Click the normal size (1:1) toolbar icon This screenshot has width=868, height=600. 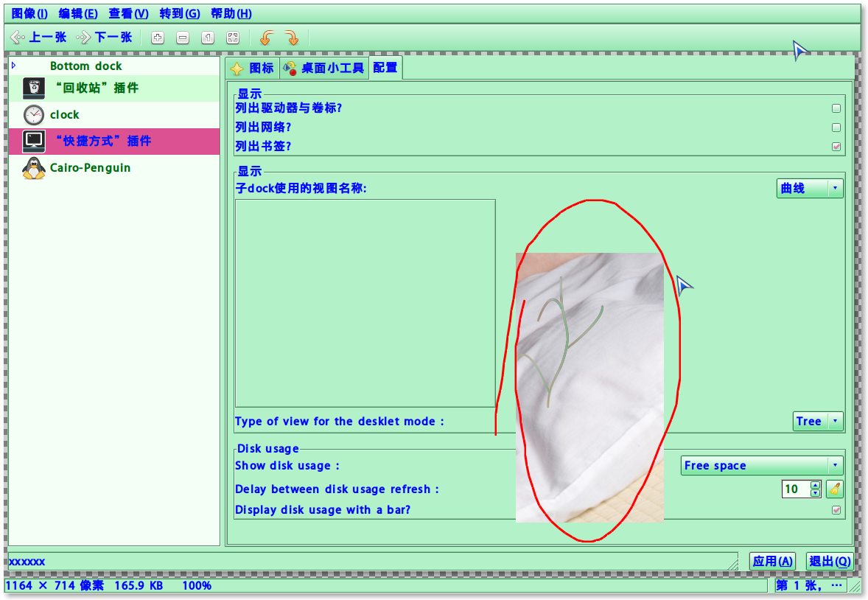(208, 38)
